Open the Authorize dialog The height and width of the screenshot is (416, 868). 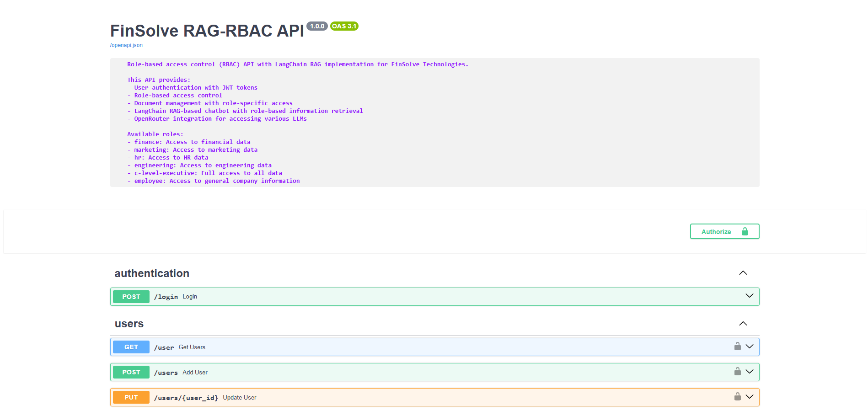(x=724, y=231)
